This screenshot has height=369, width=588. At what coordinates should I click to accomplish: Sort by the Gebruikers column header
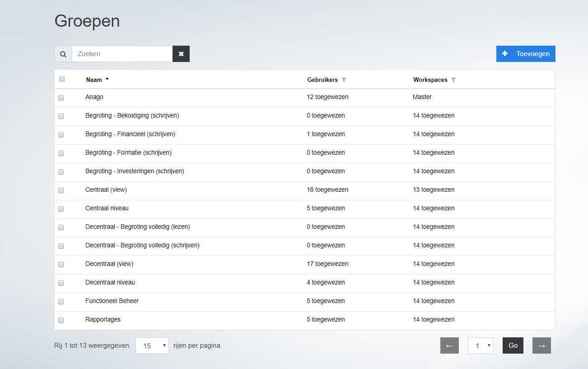(322, 80)
